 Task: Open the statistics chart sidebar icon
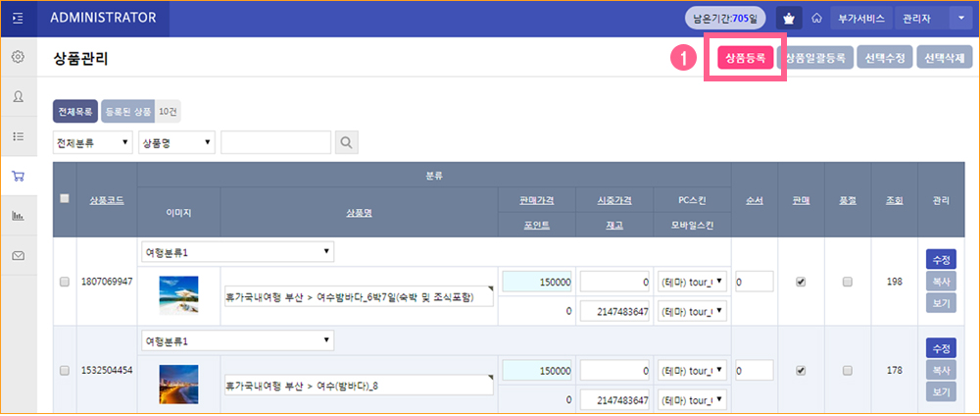click(18, 216)
